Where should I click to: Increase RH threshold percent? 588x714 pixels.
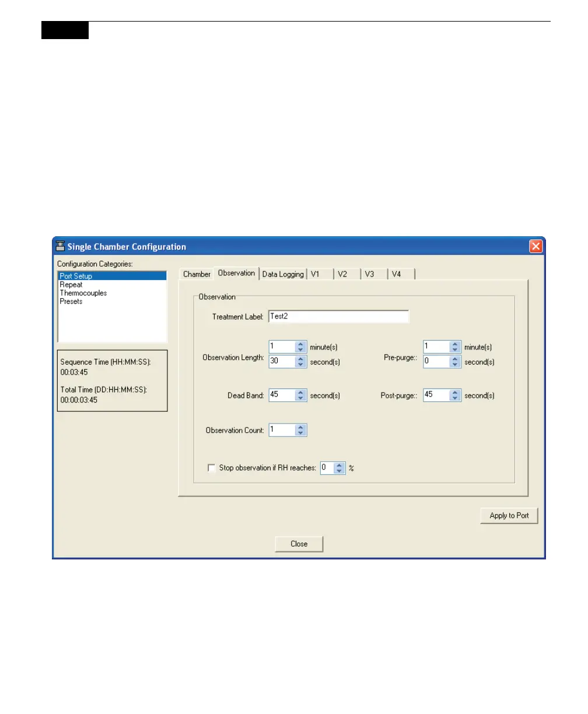tap(340, 465)
